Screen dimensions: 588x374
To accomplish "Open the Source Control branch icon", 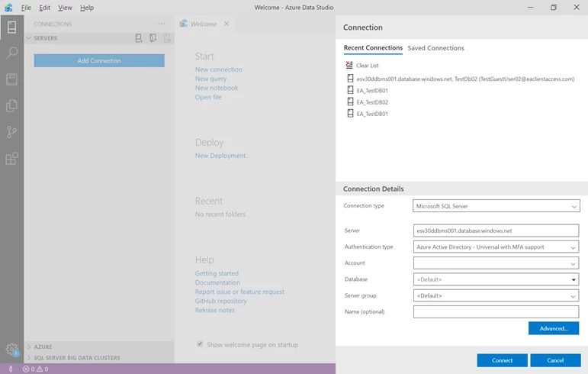I will point(11,132).
